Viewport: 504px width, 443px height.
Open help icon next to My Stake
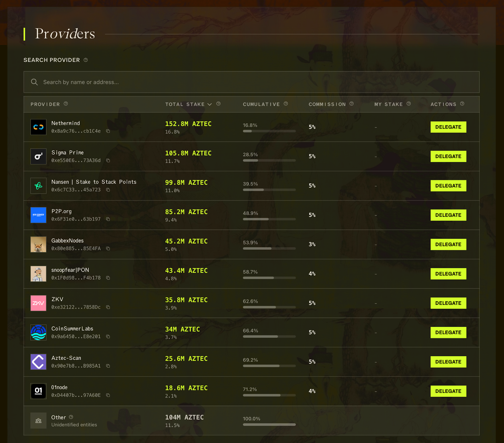(409, 104)
